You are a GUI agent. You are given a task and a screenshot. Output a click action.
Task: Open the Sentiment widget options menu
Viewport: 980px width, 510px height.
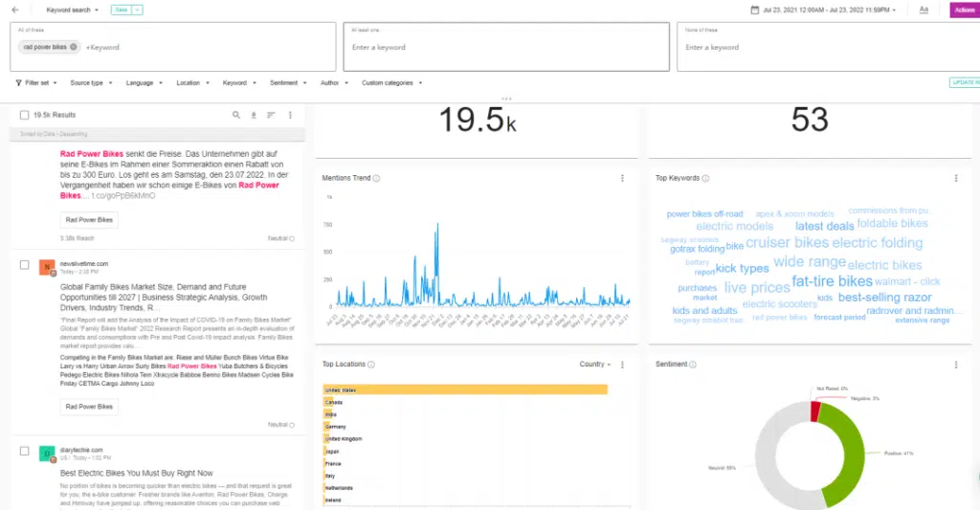coord(956,365)
